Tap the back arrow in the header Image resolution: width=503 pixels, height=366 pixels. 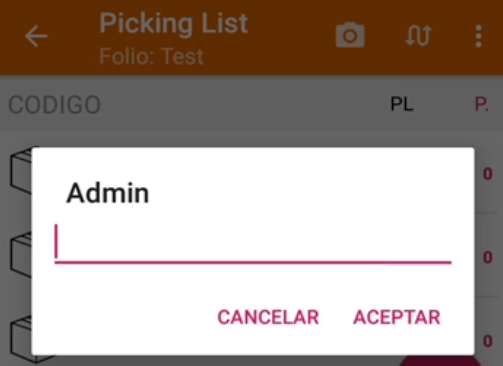tap(36, 36)
